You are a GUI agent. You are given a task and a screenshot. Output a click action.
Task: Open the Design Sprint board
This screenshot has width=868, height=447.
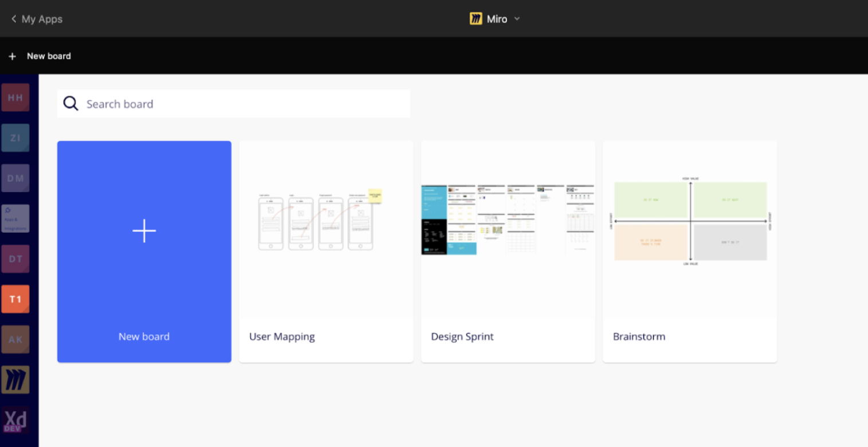pyautogui.click(x=507, y=251)
